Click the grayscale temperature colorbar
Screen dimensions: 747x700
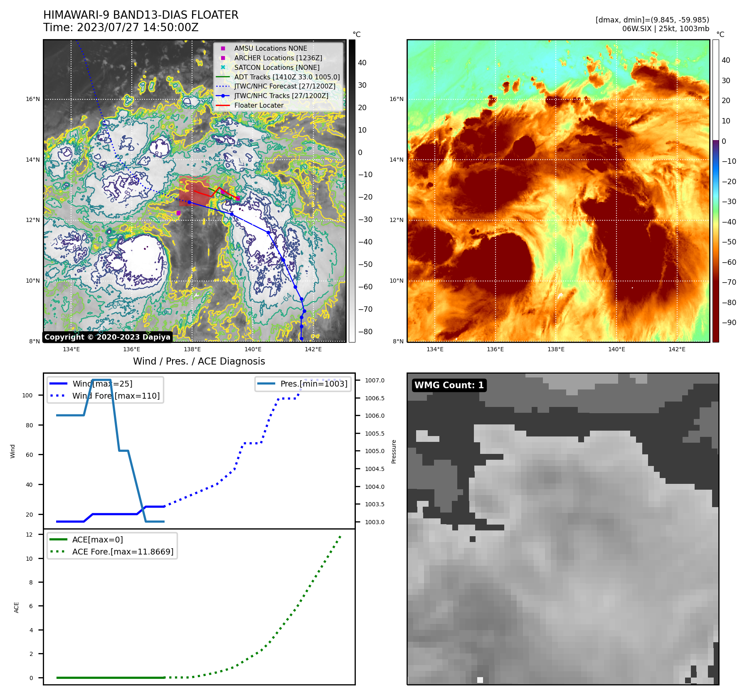[x=352, y=191]
